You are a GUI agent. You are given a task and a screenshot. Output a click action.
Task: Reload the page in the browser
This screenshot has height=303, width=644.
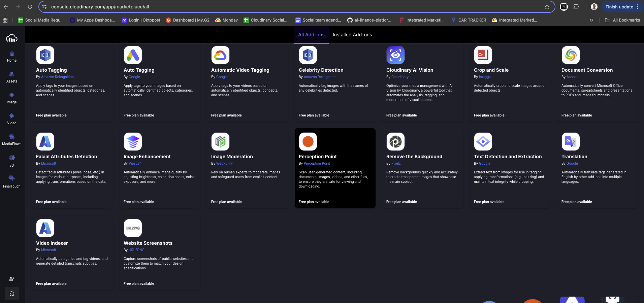[x=30, y=7]
